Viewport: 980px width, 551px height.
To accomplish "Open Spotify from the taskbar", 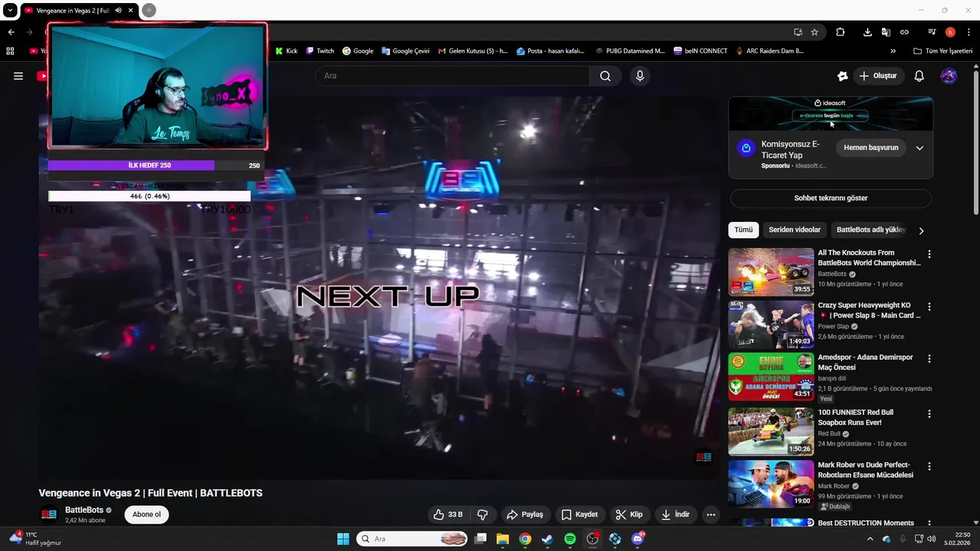I will click(570, 539).
